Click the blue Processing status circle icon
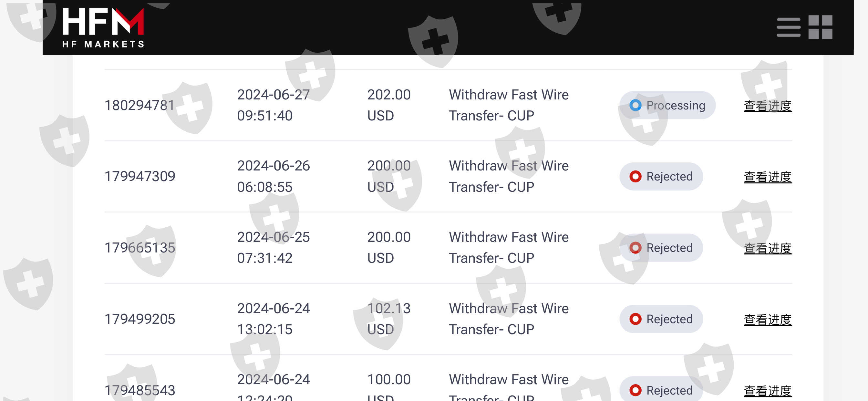 [635, 106]
